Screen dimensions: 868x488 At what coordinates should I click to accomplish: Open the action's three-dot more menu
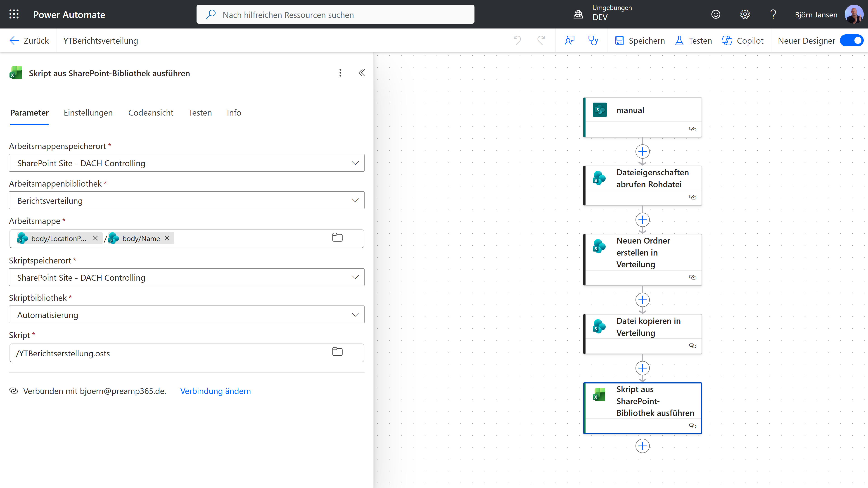click(x=340, y=73)
